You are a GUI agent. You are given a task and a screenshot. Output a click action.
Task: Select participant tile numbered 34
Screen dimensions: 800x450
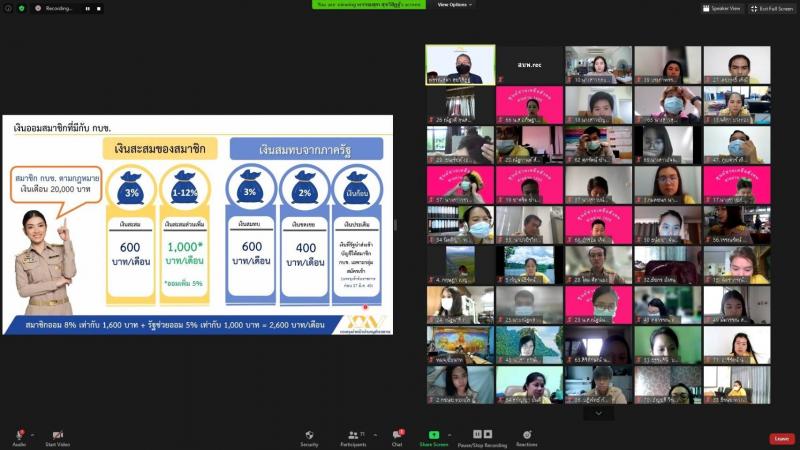(460, 225)
